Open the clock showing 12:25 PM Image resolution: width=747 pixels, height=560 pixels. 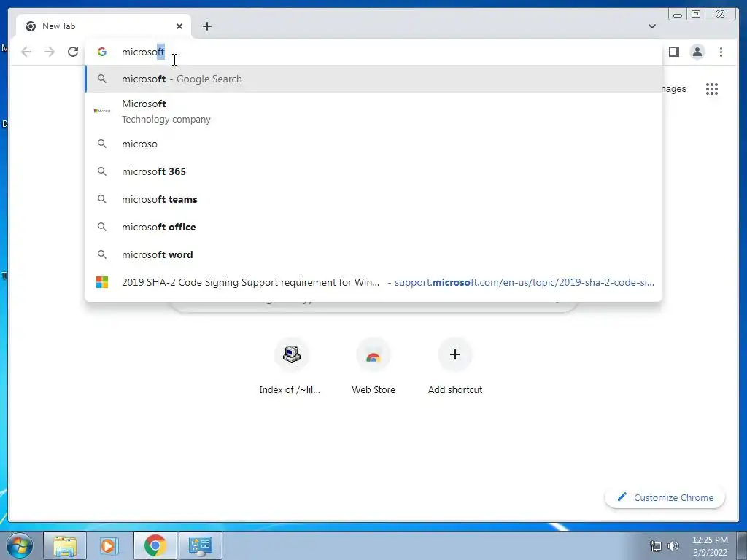tap(710, 546)
